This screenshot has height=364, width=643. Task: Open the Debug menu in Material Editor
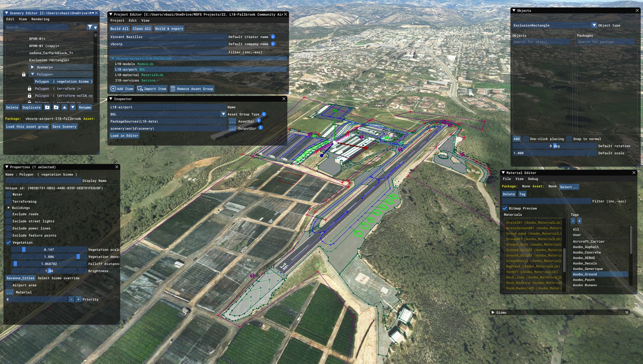[533, 179]
